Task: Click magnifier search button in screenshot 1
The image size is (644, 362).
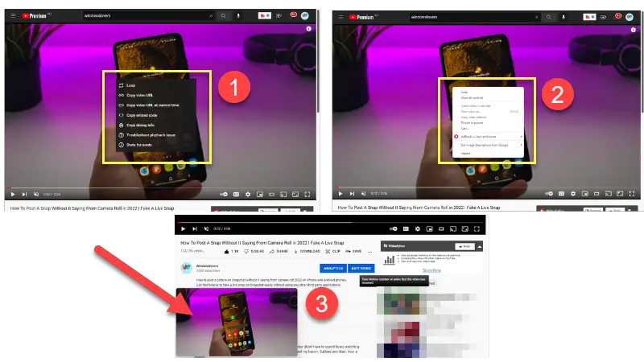Action: coord(224,15)
